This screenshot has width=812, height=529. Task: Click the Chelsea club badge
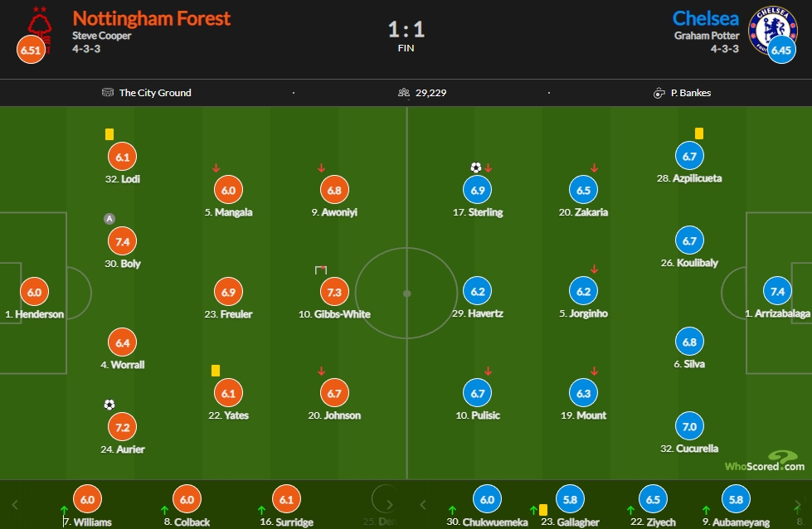[773, 30]
